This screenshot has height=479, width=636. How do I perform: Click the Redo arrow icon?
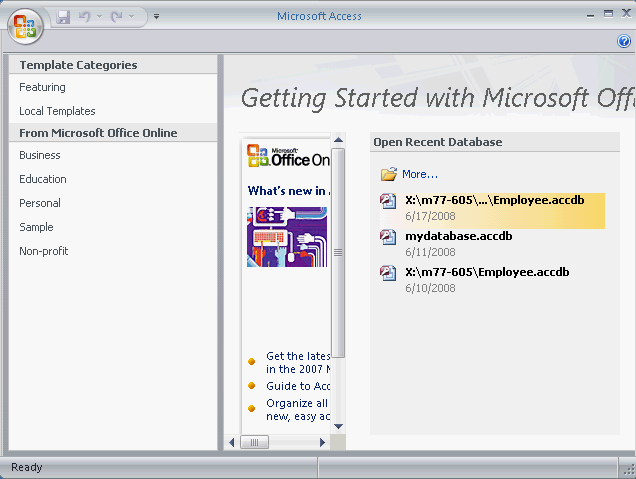point(117,17)
